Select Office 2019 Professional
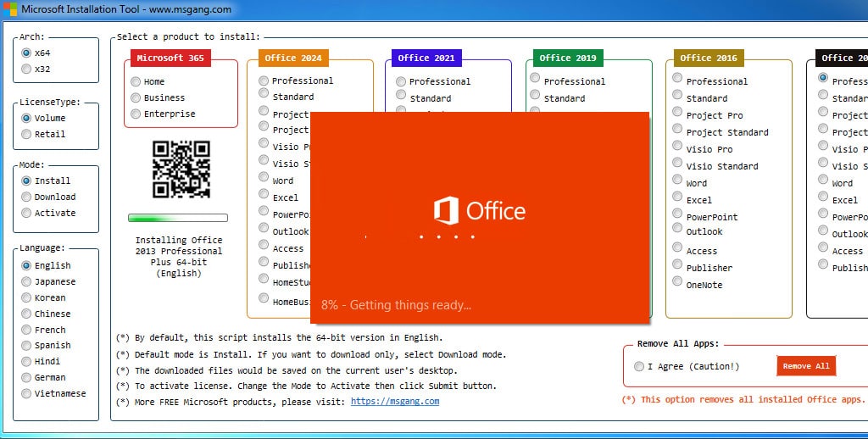This screenshot has width=868, height=439. [x=535, y=77]
